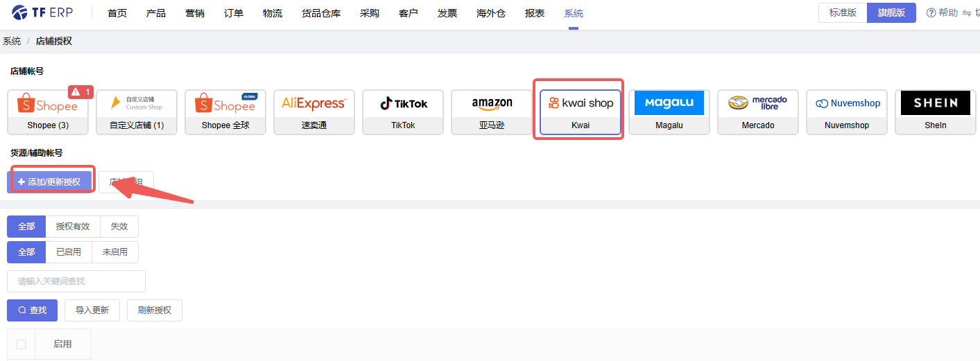Filter by 授权有效 status

[73, 227]
